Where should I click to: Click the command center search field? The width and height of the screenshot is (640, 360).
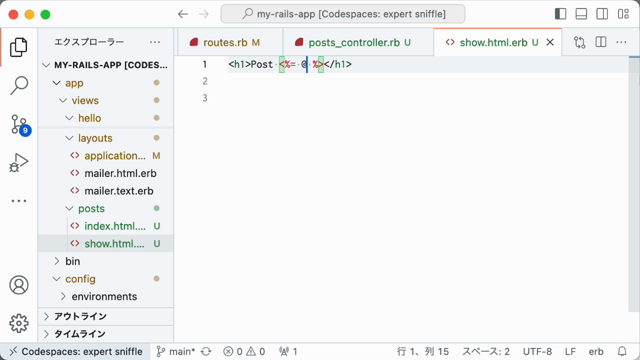[x=343, y=14]
